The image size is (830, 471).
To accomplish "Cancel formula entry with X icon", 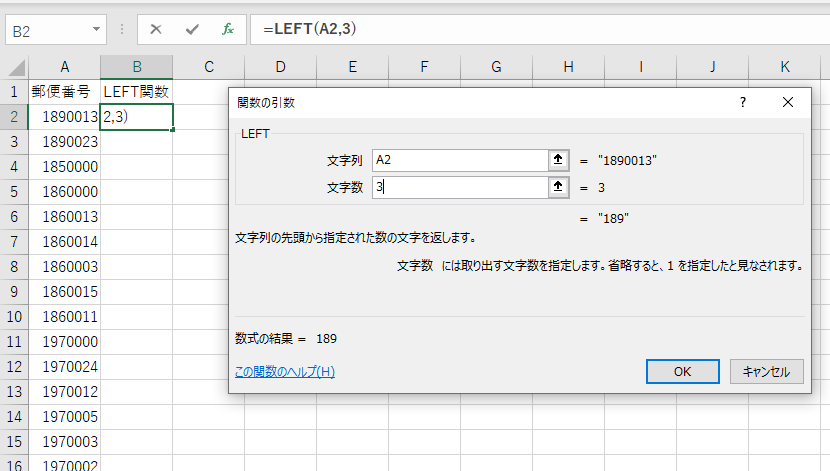I will pos(156,29).
